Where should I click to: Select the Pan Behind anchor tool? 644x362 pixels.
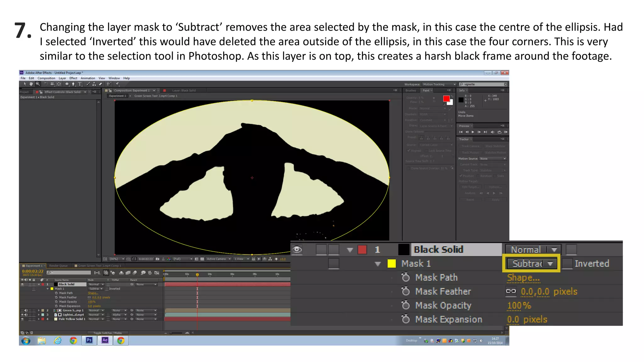click(59, 84)
